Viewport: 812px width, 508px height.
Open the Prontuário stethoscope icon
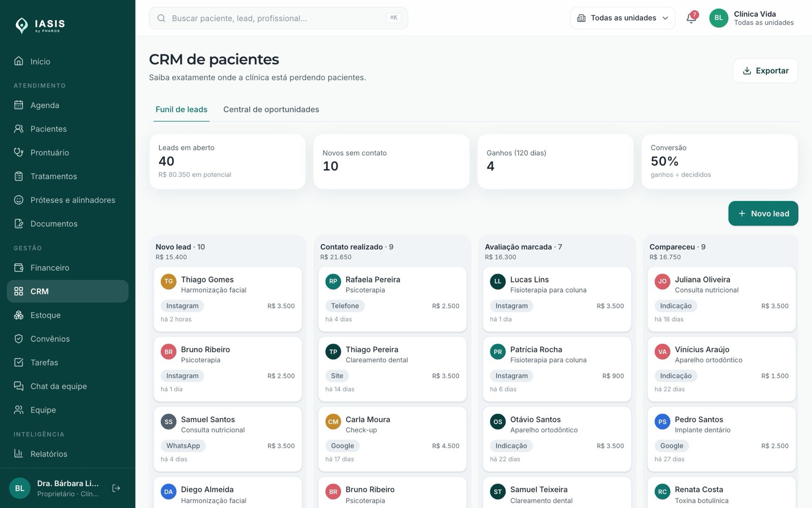19,152
